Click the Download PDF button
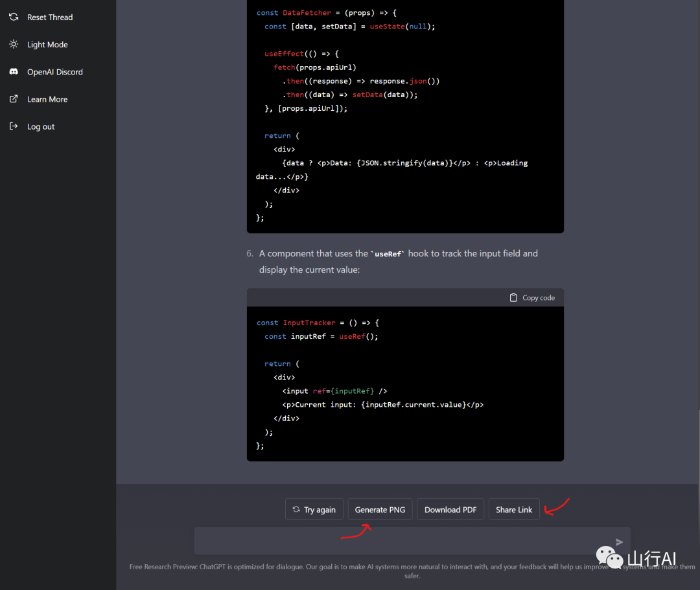 450,510
